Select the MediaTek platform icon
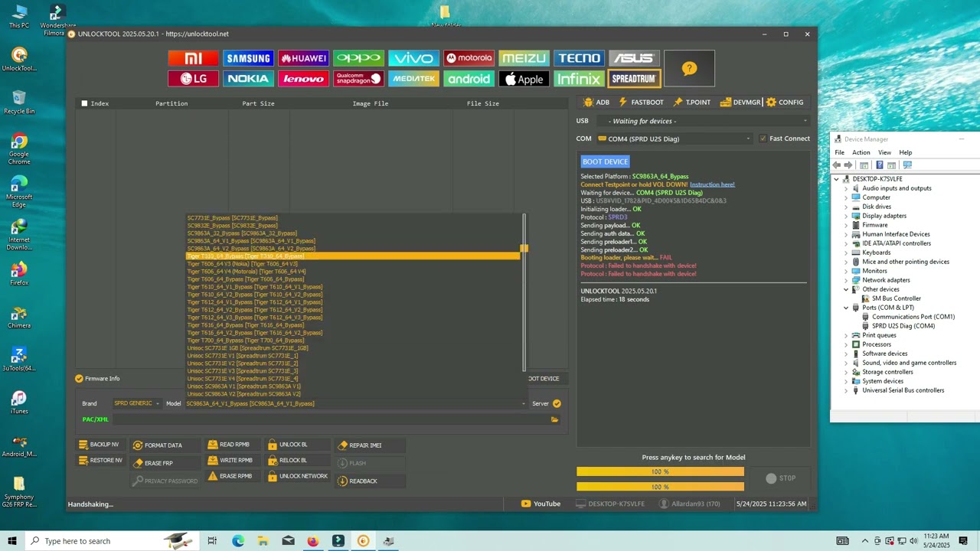 pyautogui.click(x=413, y=79)
